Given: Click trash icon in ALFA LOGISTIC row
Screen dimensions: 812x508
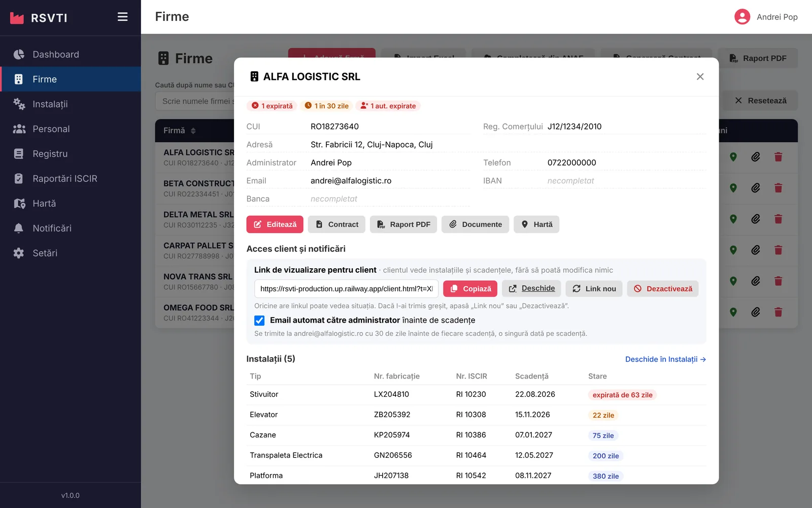Looking at the screenshot, I should [x=778, y=157].
